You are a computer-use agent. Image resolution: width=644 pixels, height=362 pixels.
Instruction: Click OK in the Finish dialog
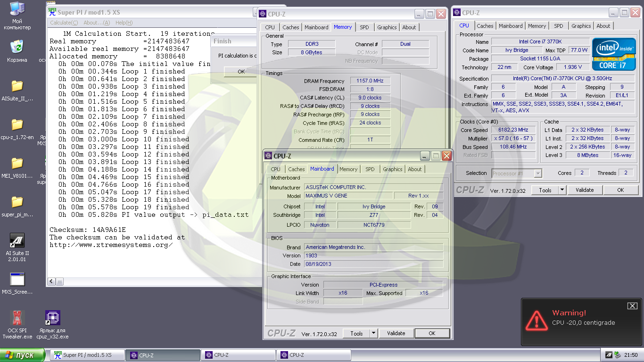click(240, 72)
